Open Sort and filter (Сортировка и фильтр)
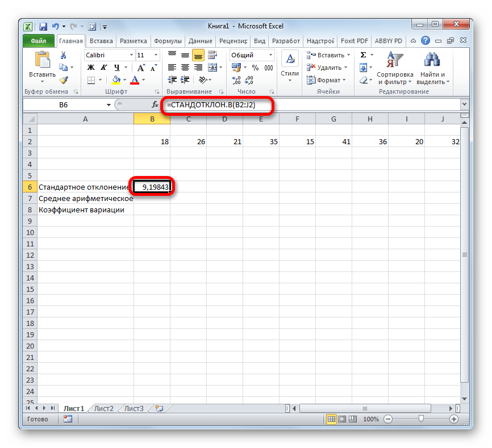 (395, 68)
